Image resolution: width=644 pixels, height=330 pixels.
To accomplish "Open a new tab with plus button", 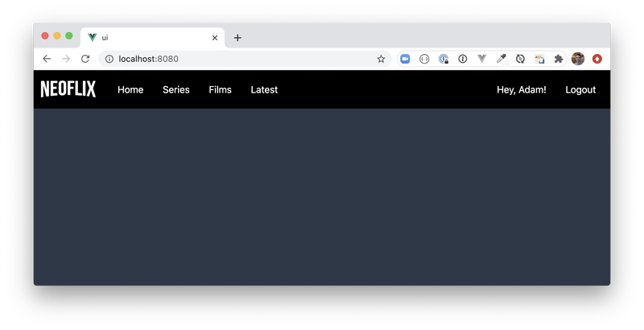I will coord(237,38).
